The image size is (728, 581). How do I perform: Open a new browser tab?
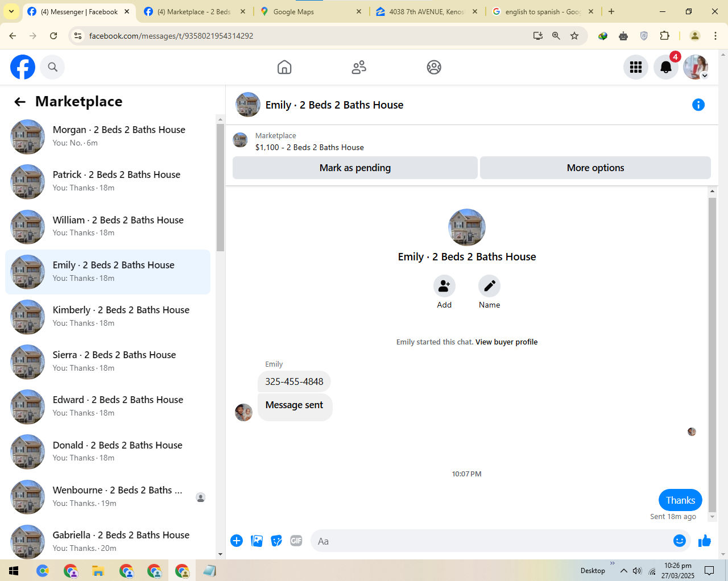(x=611, y=11)
